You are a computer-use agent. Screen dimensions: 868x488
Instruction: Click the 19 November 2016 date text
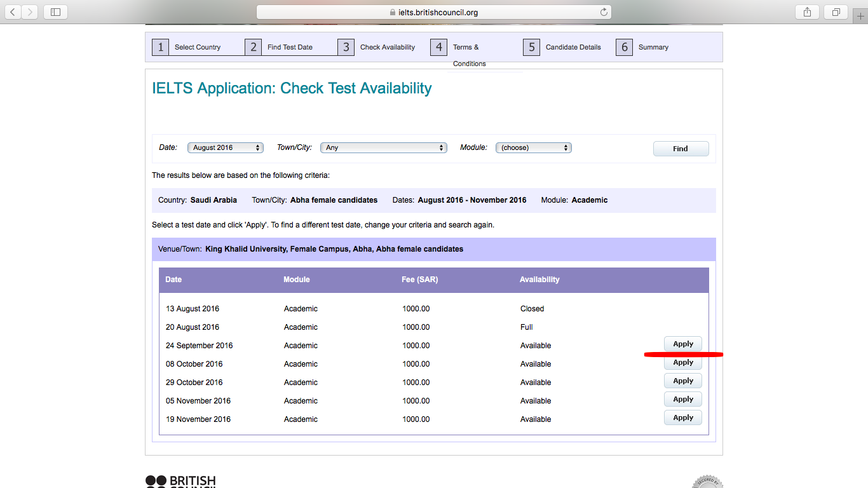[x=198, y=419]
